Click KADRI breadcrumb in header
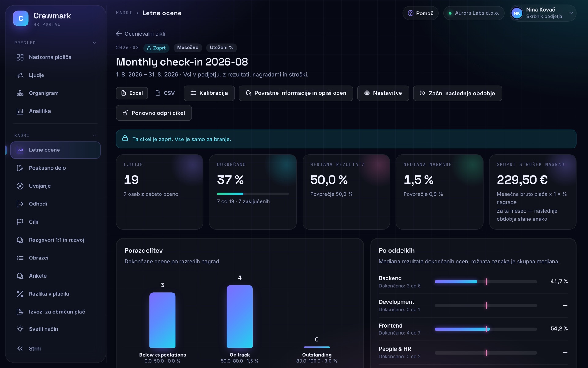The image size is (588, 368). click(x=124, y=13)
